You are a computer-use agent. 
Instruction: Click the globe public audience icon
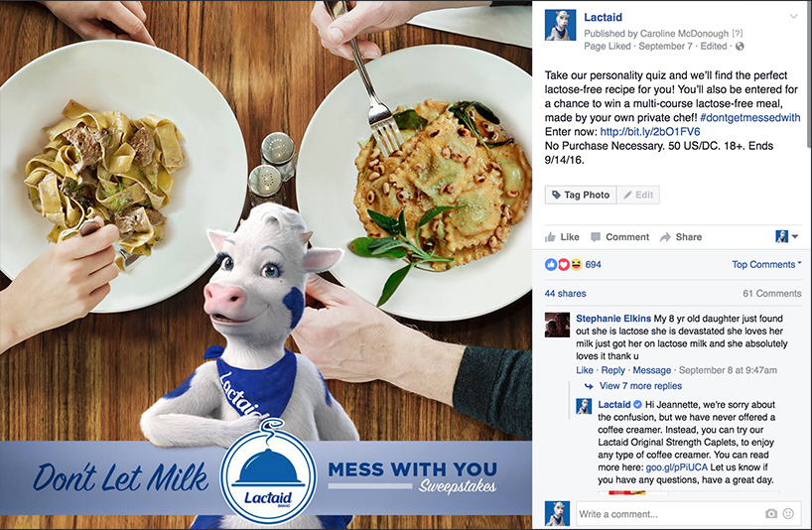[x=740, y=46]
